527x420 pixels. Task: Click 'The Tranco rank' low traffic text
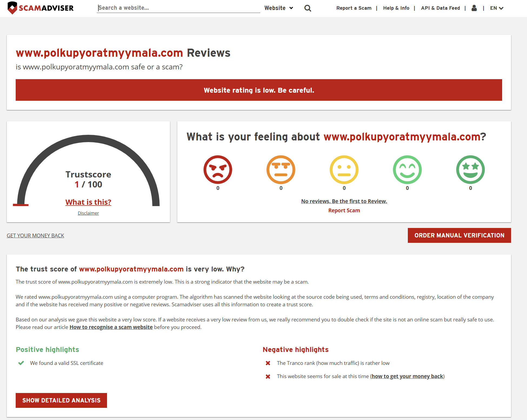click(x=333, y=363)
